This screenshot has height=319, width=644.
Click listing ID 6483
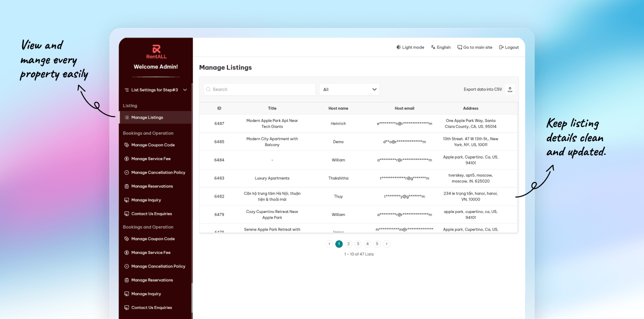219,178
